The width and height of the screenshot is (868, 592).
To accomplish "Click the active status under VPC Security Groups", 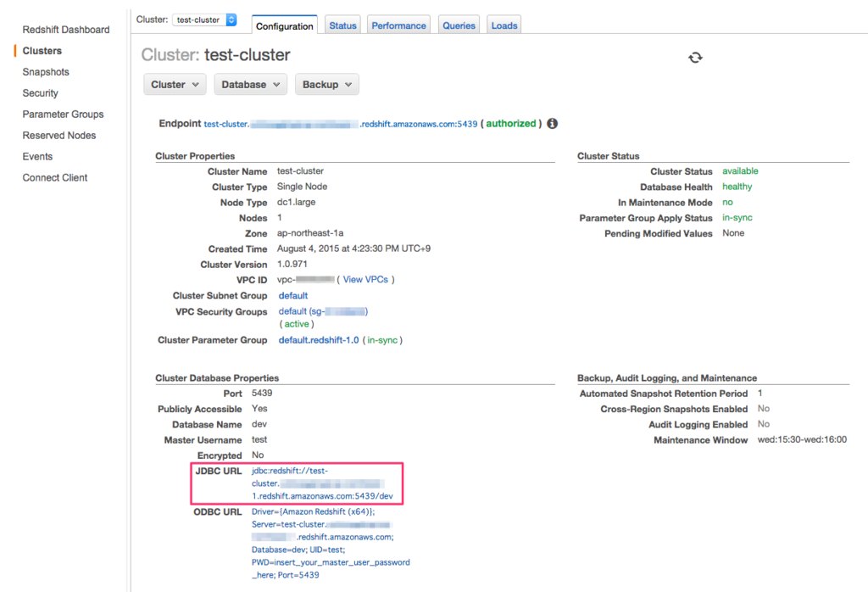I will pos(296,324).
